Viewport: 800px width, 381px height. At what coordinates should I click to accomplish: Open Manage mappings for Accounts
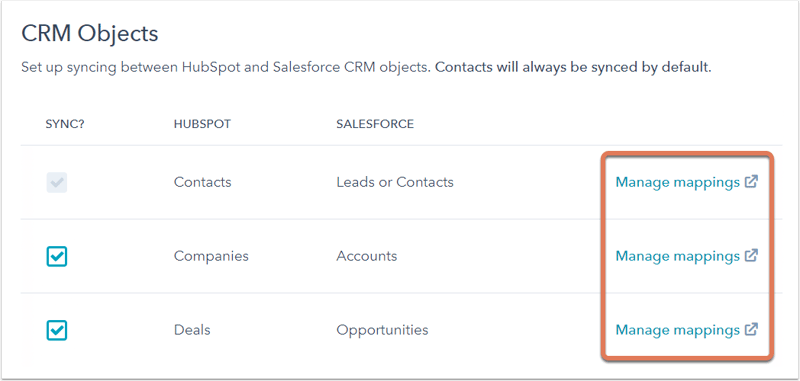click(678, 256)
